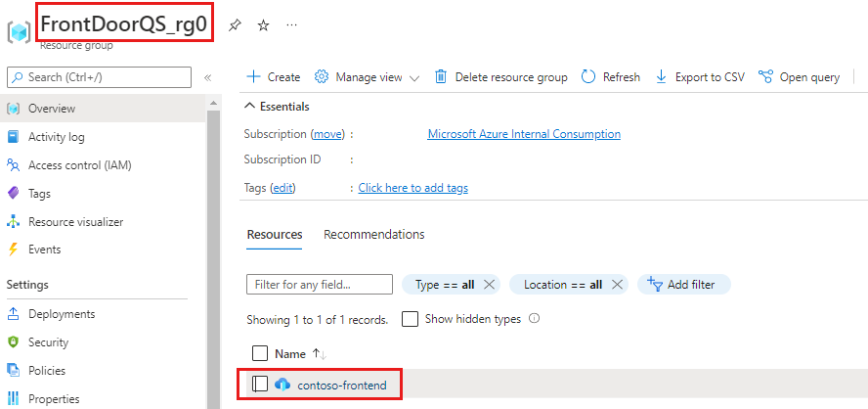Screen dimensions: 868x409
Task: Collapse the Essentials section
Action: tap(277, 107)
